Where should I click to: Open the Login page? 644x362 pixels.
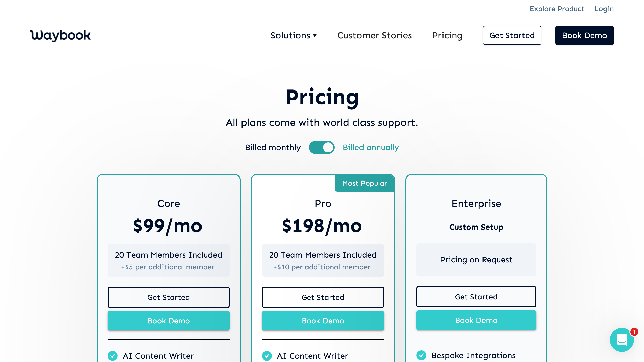[x=604, y=9]
